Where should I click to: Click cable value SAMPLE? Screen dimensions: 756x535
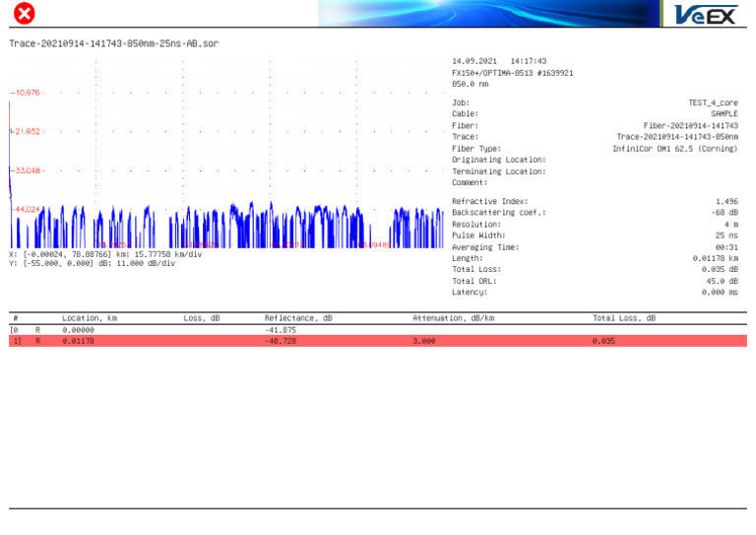724,114
